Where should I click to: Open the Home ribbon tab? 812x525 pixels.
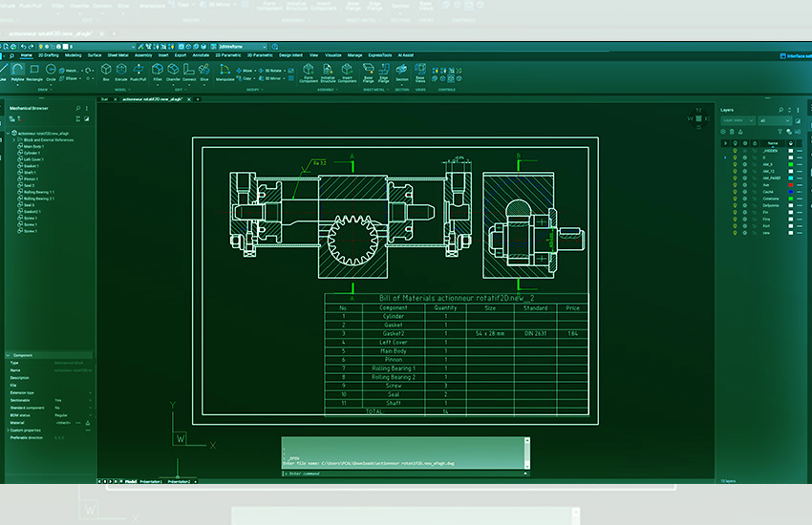[x=27, y=54]
